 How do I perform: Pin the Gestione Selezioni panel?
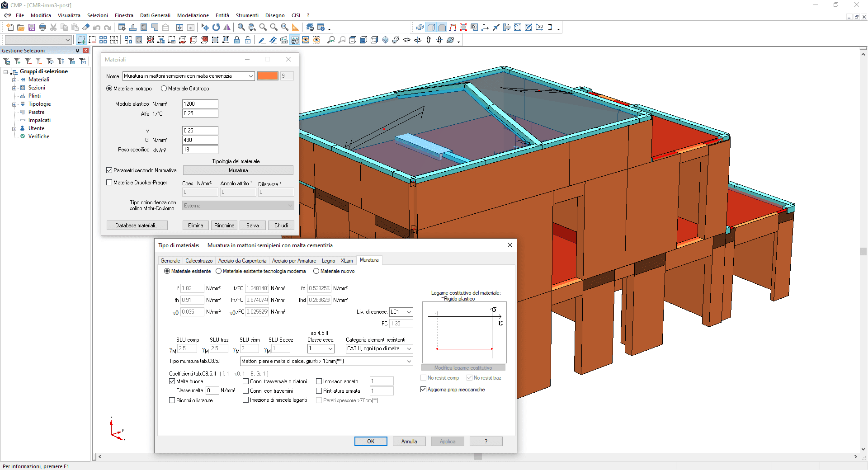point(77,51)
